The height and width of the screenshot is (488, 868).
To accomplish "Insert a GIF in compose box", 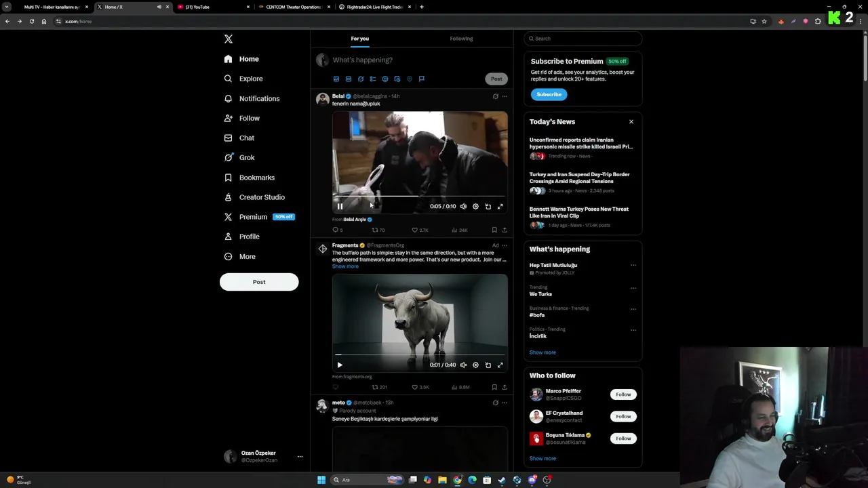I will [348, 79].
